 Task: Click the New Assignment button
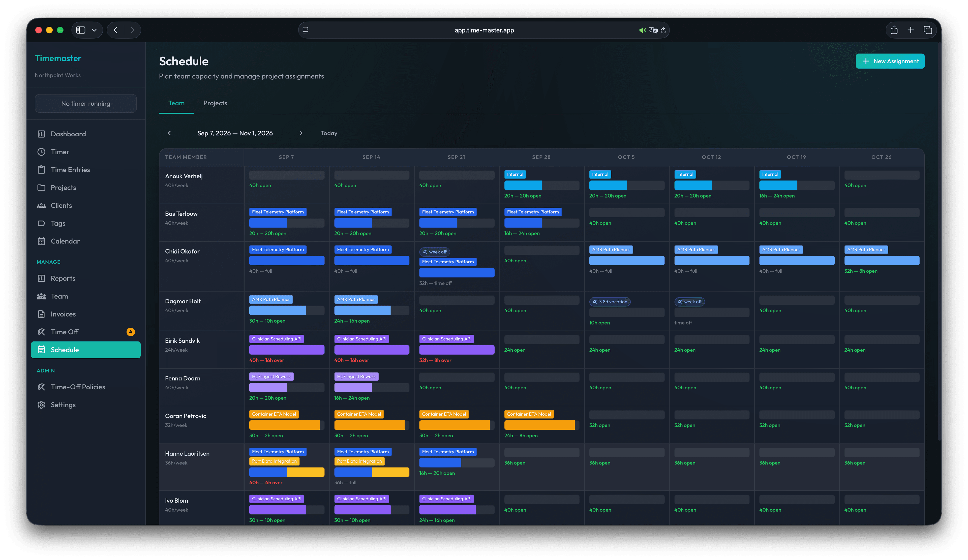coord(890,61)
